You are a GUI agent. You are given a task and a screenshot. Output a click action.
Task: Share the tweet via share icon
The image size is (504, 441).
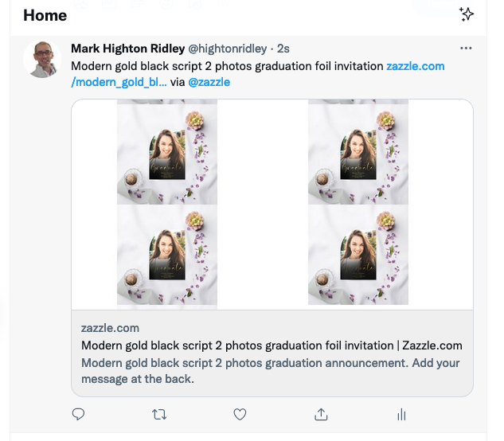coord(321,414)
